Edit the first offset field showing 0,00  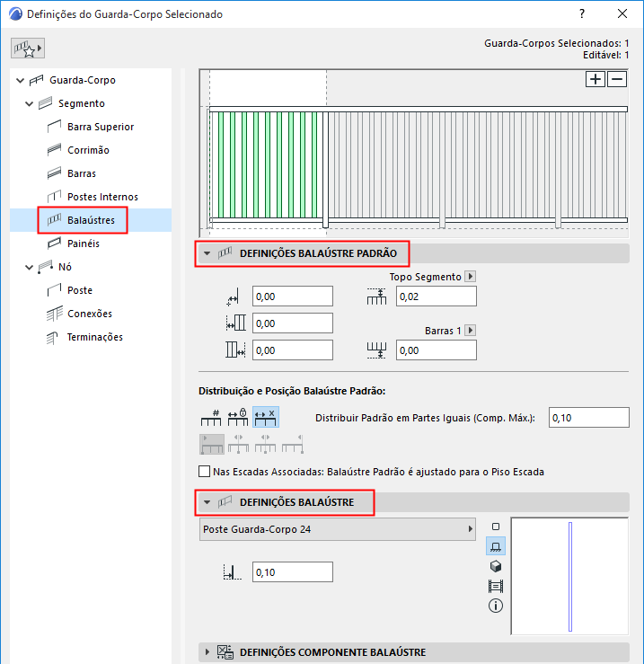(293, 296)
